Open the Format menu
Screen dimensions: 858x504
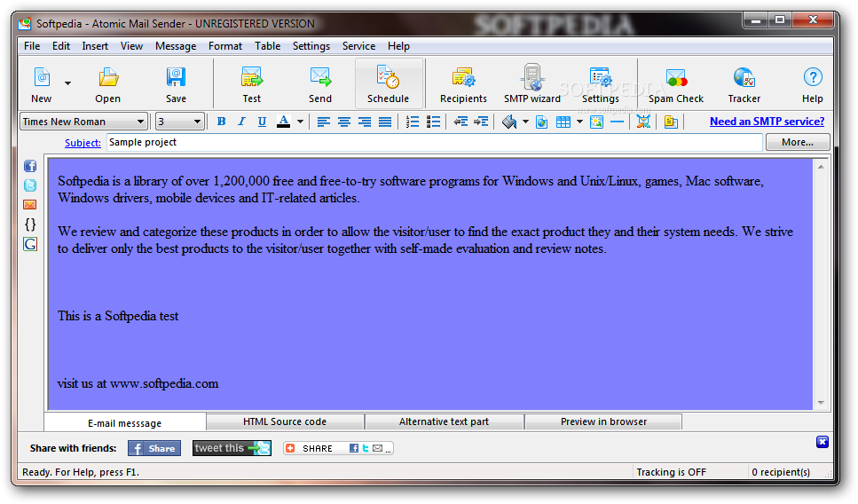tap(224, 46)
